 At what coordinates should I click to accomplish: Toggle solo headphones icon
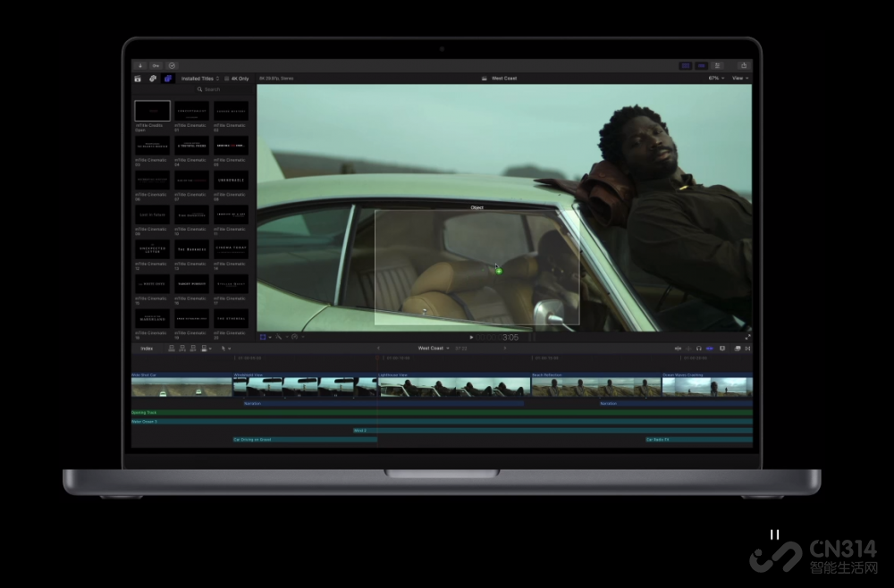(x=699, y=349)
